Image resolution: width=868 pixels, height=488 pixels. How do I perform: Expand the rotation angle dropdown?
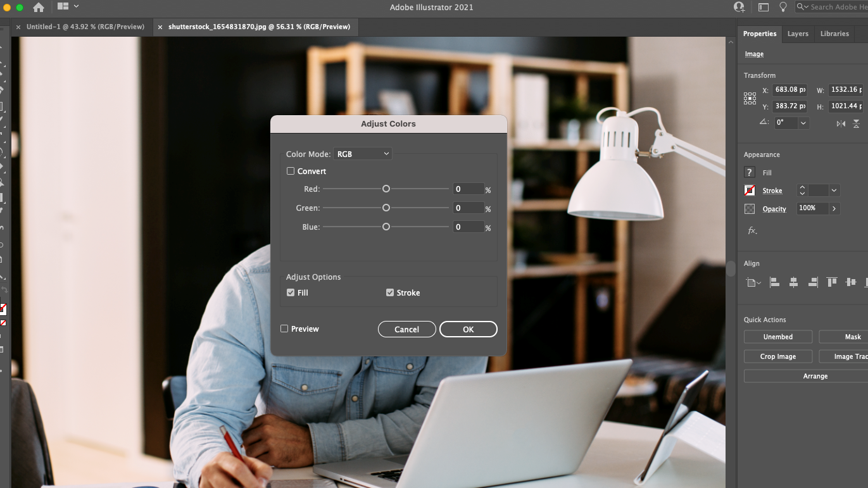803,123
